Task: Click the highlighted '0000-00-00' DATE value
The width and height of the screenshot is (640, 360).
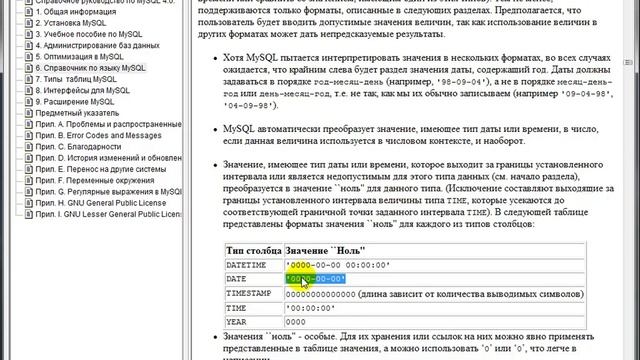Action: tap(316, 279)
